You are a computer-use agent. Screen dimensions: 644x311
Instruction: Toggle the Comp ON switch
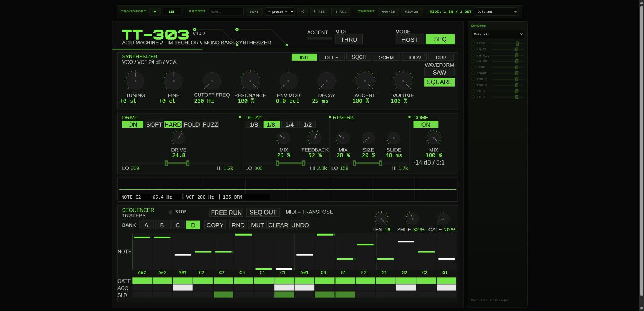426,124
